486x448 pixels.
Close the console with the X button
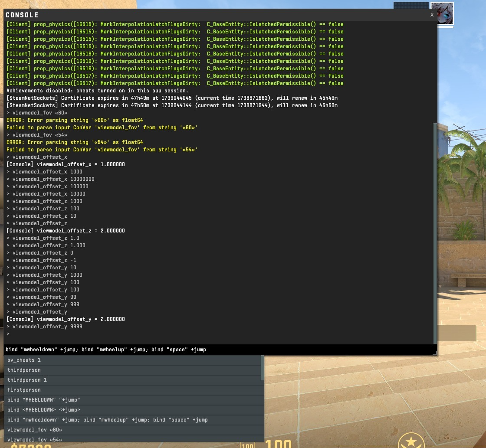[x=432, y=15]
